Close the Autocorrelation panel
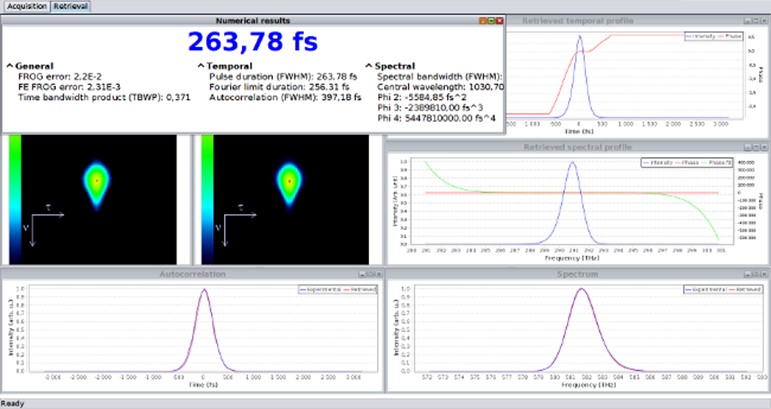771x409 pixels. tap(378, 273)
